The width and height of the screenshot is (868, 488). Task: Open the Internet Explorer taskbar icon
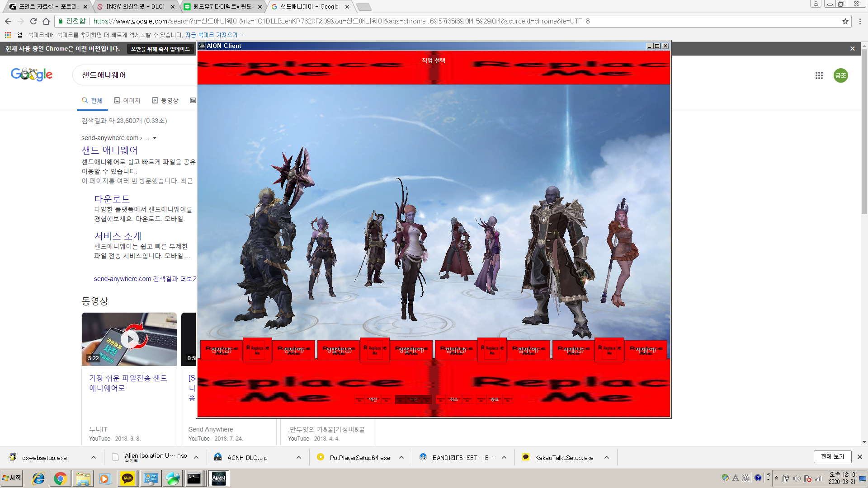[38, 479]
